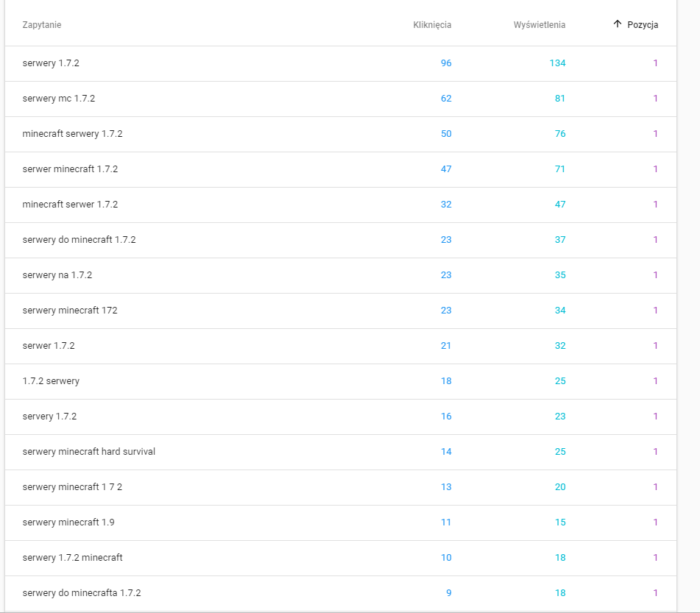This screenshot has height=613, width=700.
Task: Click the "serwery minecraft 172" query
Action: [x=70, y=311]
